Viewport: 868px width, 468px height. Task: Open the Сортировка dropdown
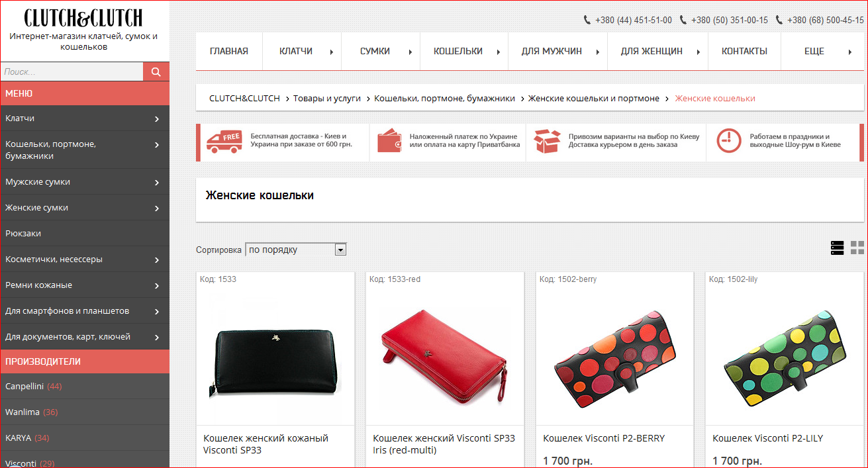point(296,250)
